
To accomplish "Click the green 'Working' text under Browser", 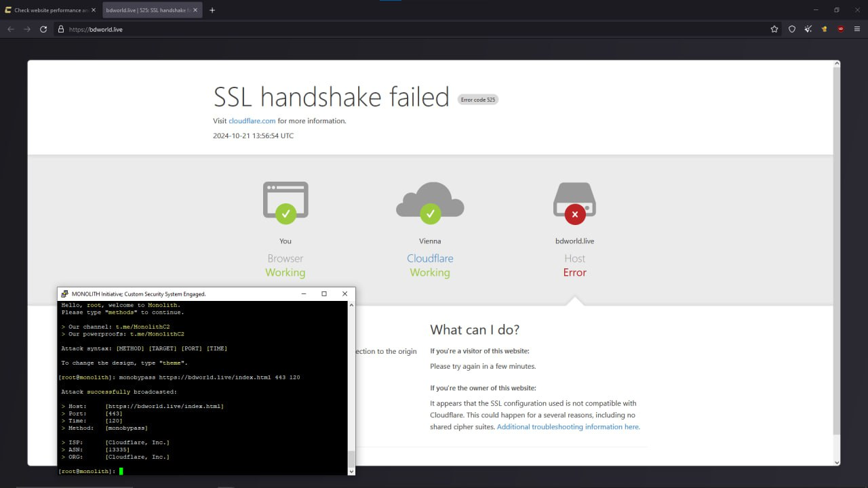I will click(285, 272).
